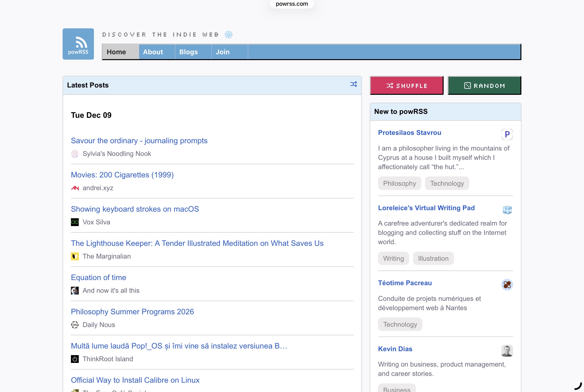Select the Technology tag under Protesilaos
The height and width of the screenshot is (392, 584).
[447, 184]
